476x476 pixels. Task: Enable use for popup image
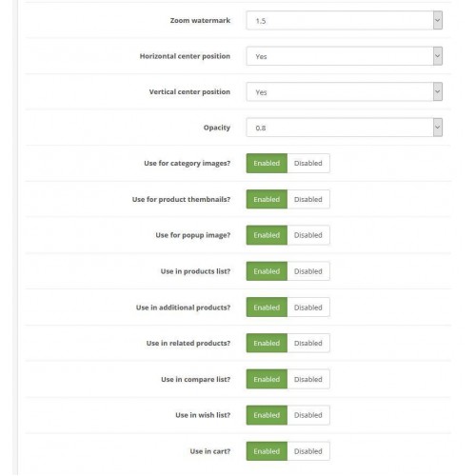click(267, 235)
